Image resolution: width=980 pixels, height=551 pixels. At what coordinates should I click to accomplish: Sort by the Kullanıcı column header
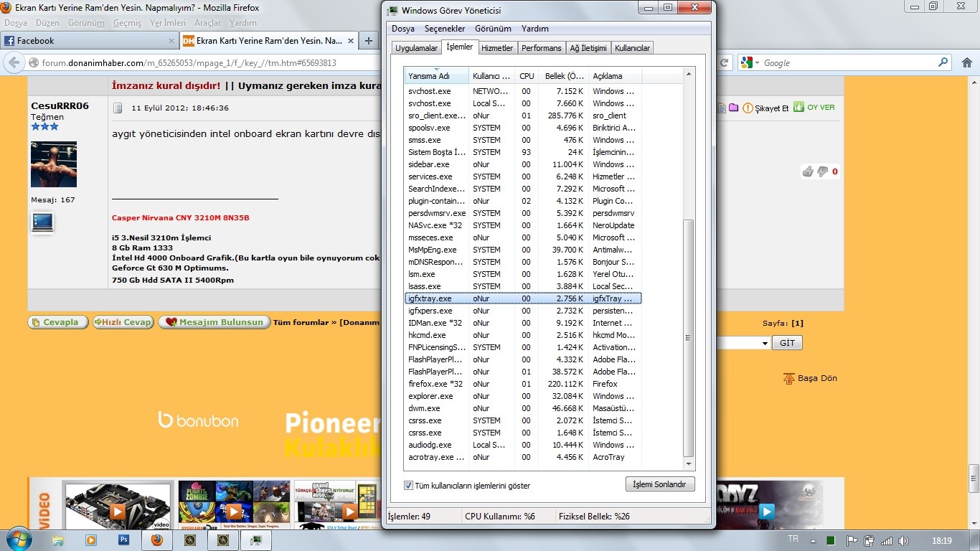pyautogui.click(x=491, y=75)
